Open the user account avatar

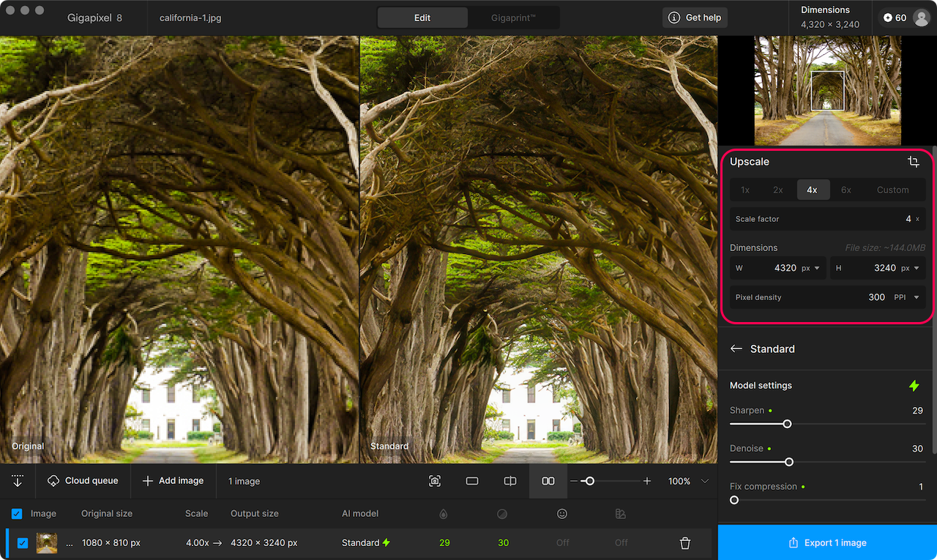[x=922, y=18]
